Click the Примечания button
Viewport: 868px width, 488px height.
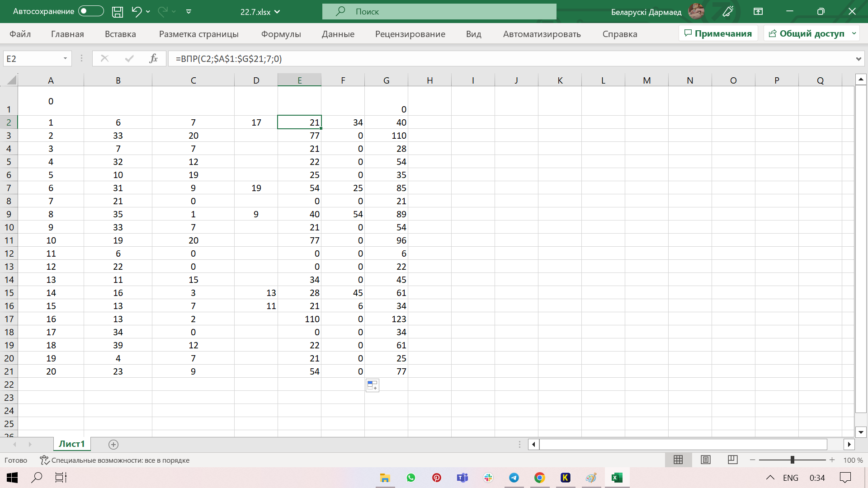(718, 33)
